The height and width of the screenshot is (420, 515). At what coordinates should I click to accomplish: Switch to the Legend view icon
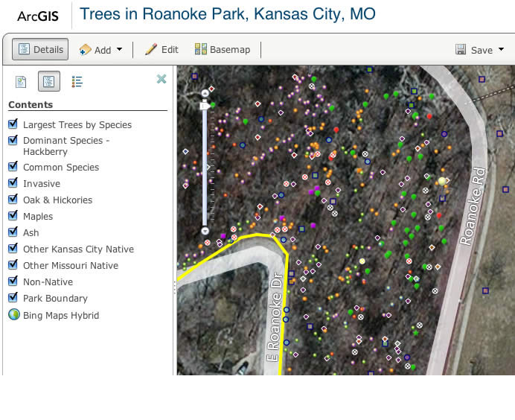tap(77, 81)
